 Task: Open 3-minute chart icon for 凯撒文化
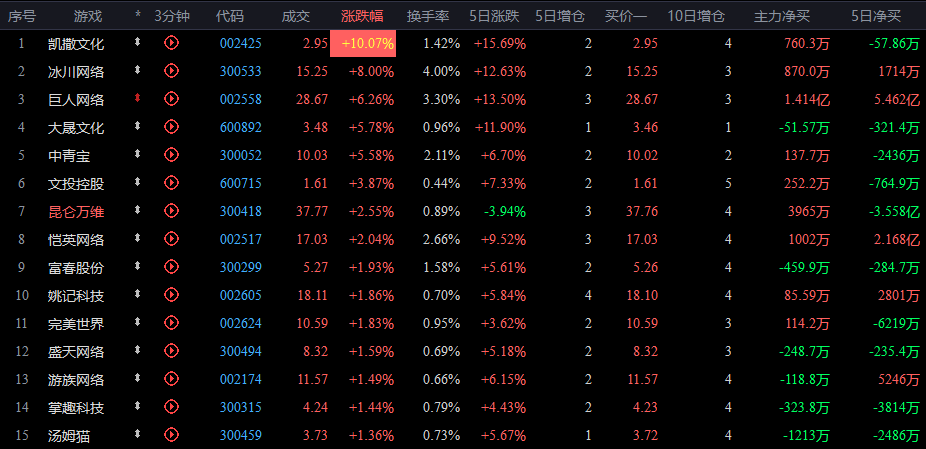pos(171,43)
